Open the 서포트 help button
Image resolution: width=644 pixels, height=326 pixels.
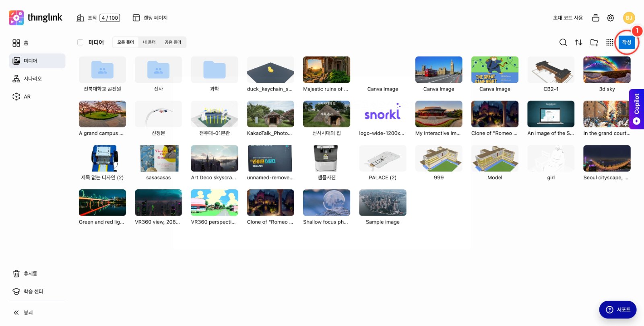(618, 310)
